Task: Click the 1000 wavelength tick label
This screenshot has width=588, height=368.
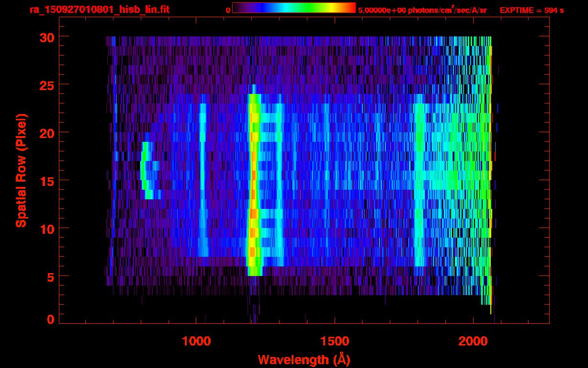Action: 197,341
